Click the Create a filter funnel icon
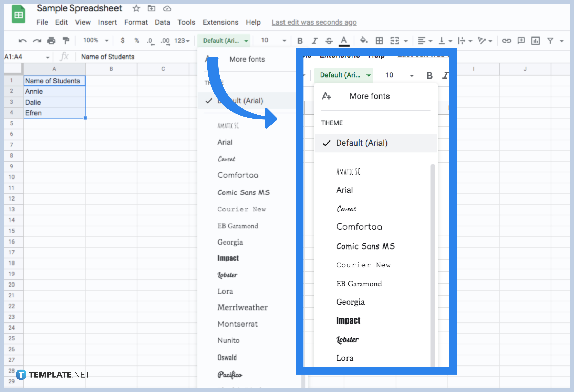 pos(550,40)
